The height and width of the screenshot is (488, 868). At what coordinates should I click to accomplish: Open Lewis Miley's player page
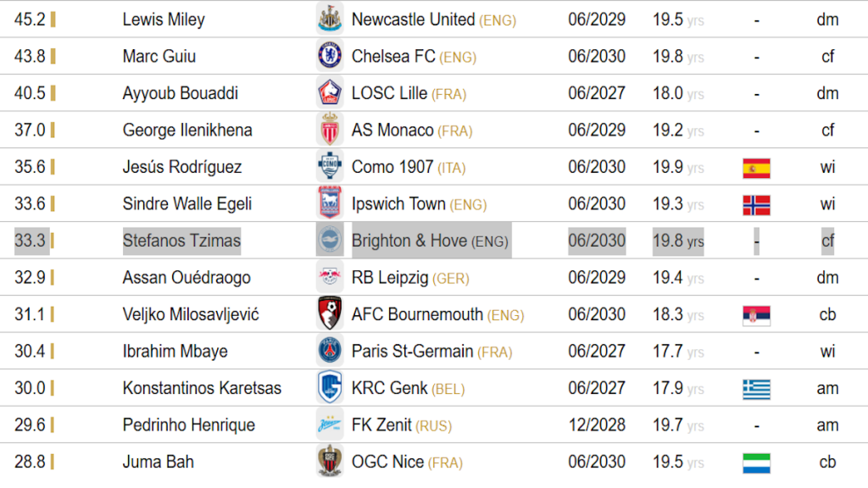click(164, 19)
